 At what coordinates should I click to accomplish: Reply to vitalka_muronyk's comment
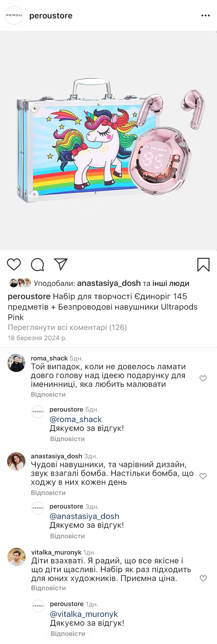[48, 588]
